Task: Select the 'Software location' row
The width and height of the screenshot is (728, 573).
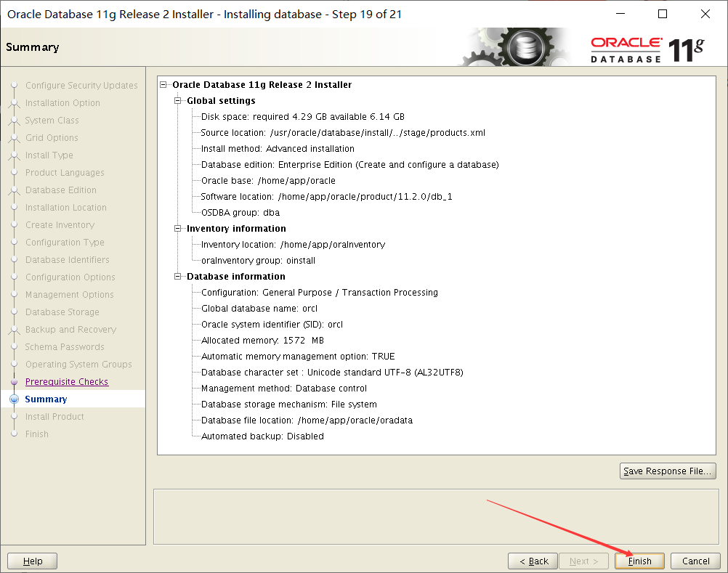Action: tap(327, 197)
